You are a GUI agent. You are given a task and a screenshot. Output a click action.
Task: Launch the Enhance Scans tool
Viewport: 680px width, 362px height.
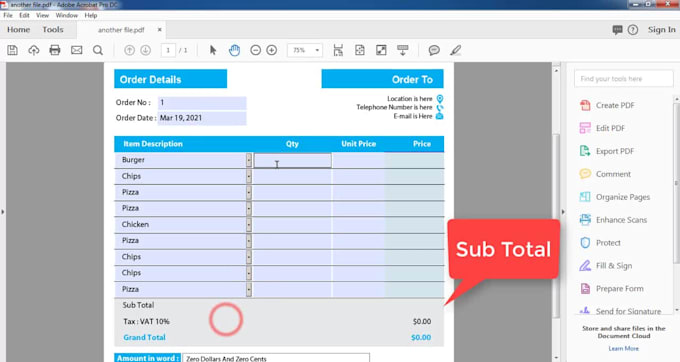click(613, 220)
